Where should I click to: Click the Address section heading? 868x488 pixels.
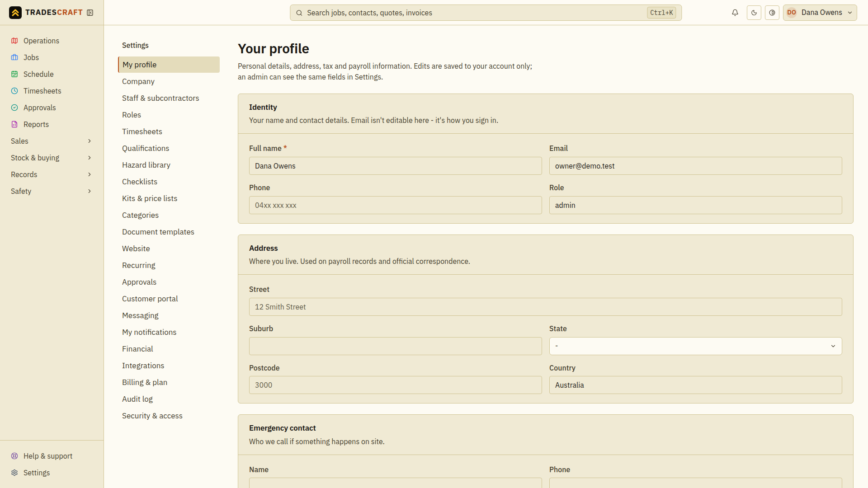click(263, 248)
